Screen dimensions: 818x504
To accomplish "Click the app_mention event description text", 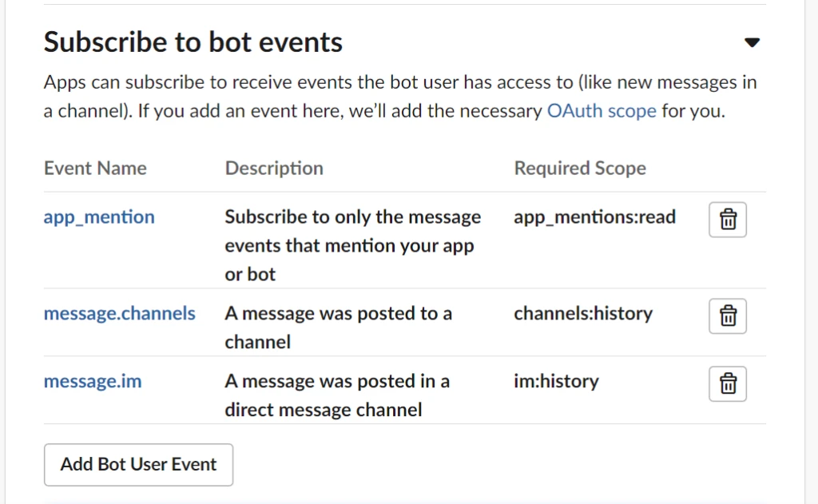I will tap(352, 245).
